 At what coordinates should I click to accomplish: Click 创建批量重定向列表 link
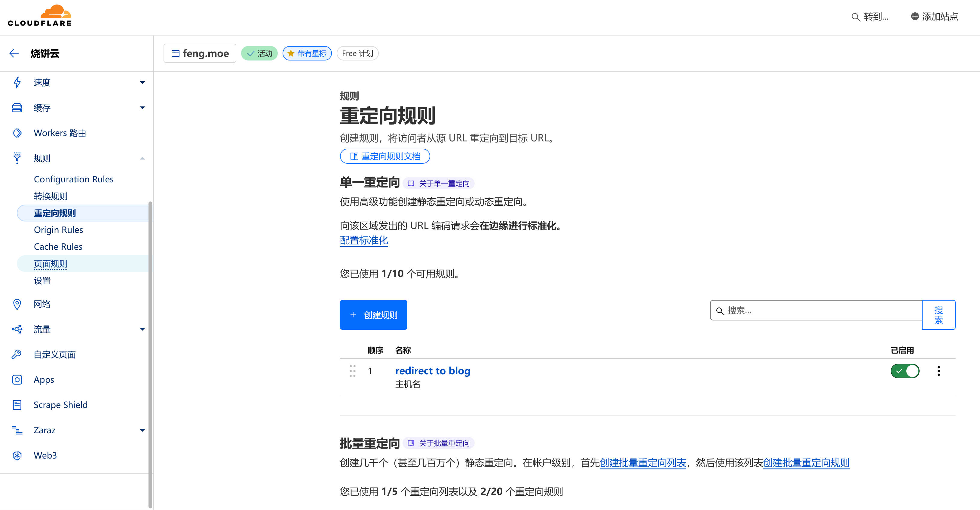[x=642, y=463]
